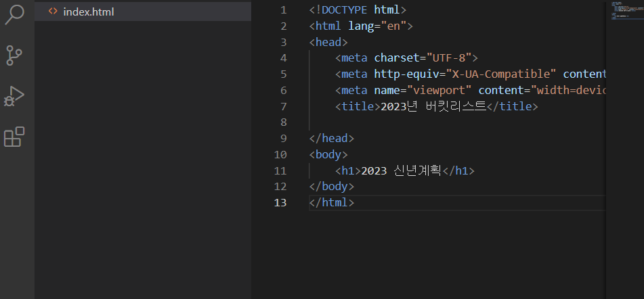Click the "X-UA-Compatible" string value

tap(501, 74)
